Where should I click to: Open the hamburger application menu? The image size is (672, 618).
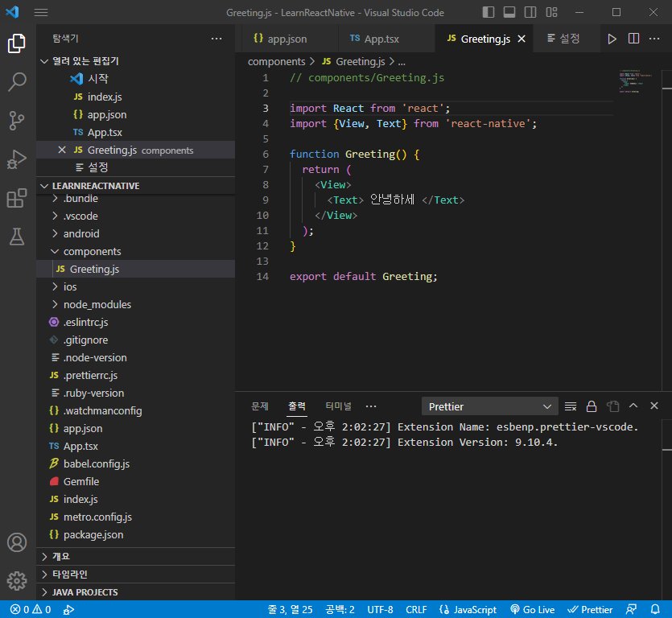41,12
